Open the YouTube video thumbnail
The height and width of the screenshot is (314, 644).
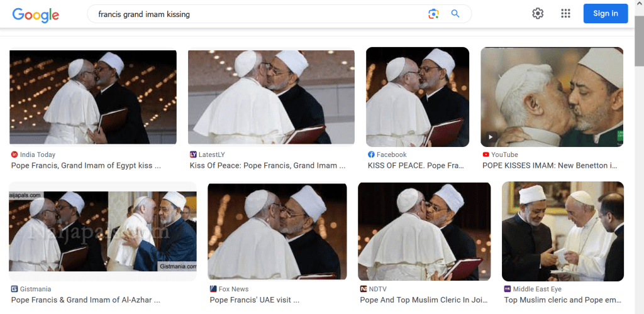tap(552, 97)
